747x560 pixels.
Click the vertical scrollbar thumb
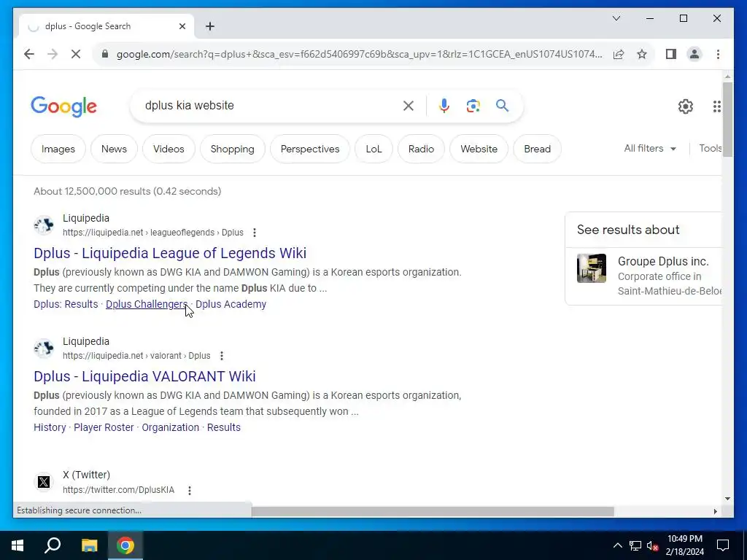(727, 119)
